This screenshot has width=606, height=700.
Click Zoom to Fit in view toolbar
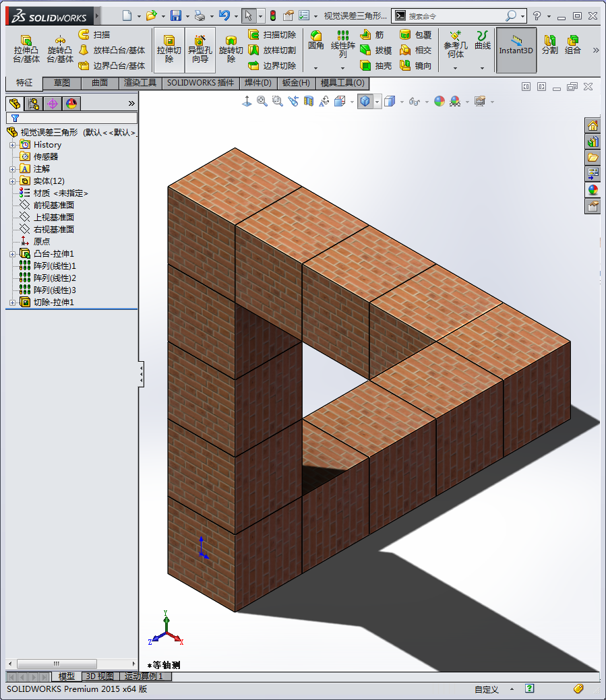click(x=262, y=101)
